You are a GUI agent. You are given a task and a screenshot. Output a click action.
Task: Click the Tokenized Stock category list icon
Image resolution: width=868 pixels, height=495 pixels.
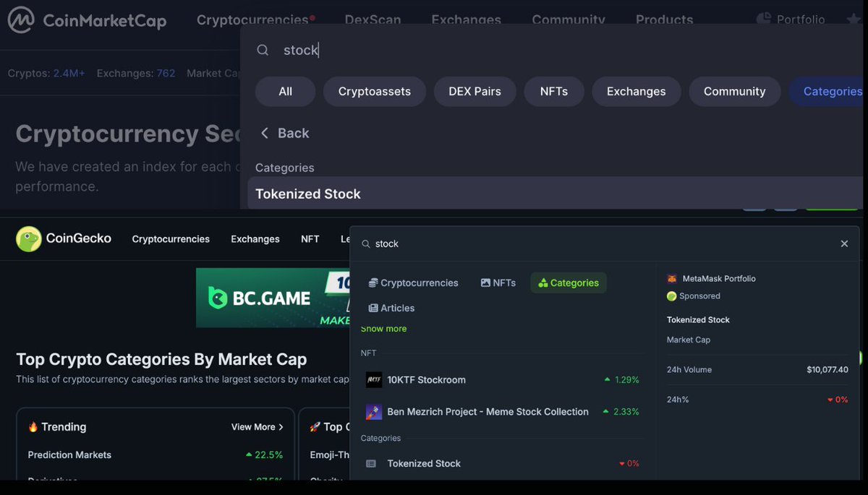[x=371, y=464]
